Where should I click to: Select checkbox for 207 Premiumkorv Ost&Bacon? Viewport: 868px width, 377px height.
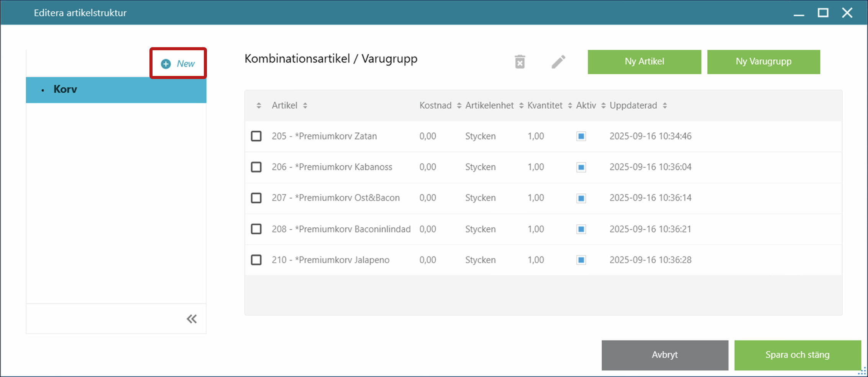pos(256,198)
